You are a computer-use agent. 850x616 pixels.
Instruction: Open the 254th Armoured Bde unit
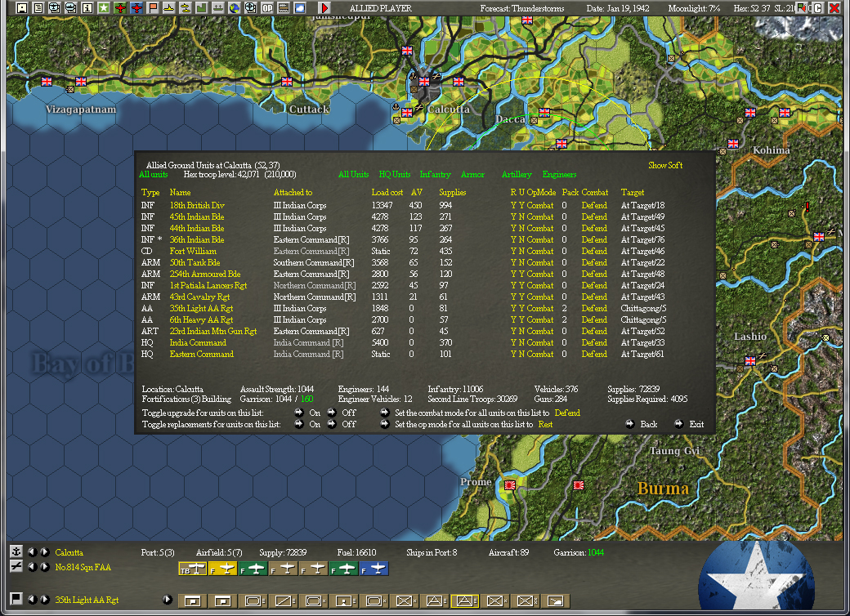pyautogui.click(x=205, y=275)
